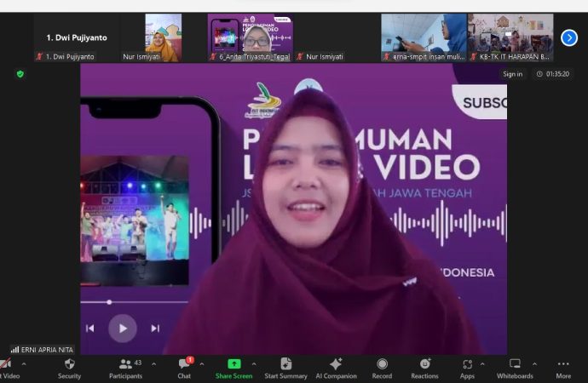Expand share options caret beside Share Screen
Viewport: 588px width, 383px height.
point(254,364)
